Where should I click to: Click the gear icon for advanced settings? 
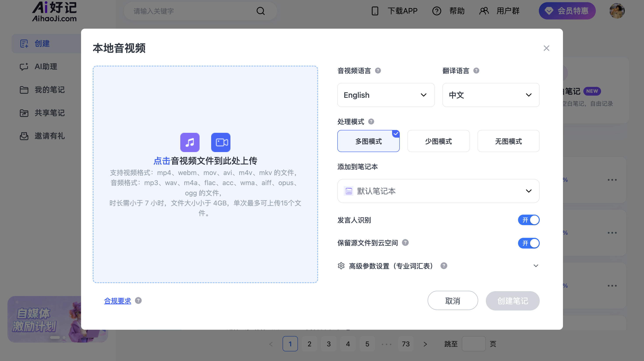(x=341, y=266)
